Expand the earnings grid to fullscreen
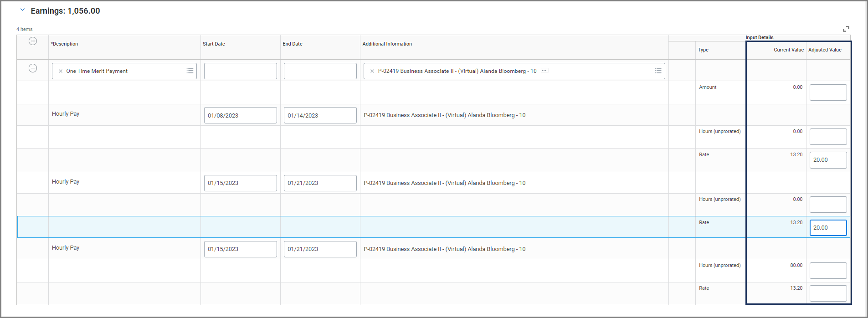The height and width of the screenshot is (318, 868). click(846, 29)
